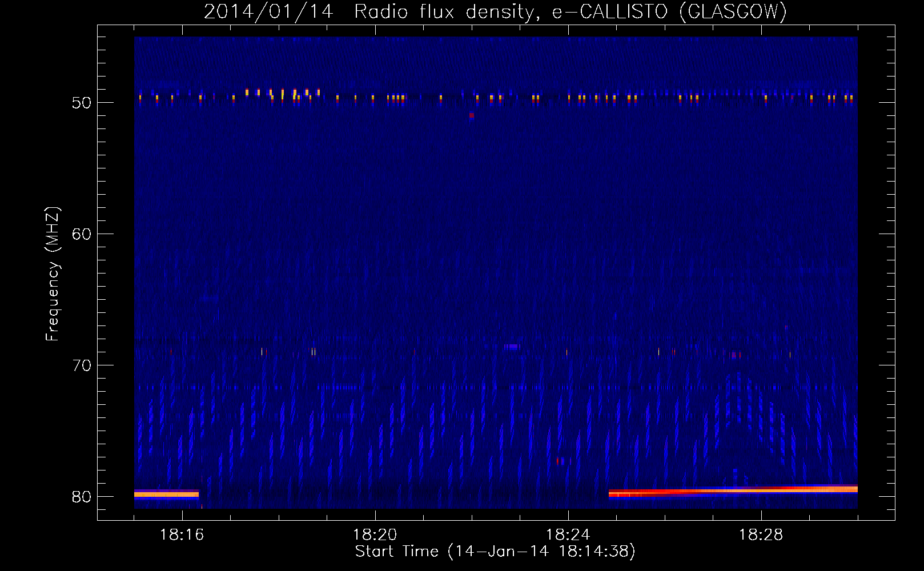Click the 50 frequency tick label

click(x=82, y=103)
